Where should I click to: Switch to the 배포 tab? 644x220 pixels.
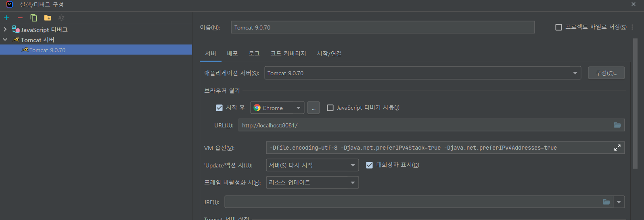point(232,54)
